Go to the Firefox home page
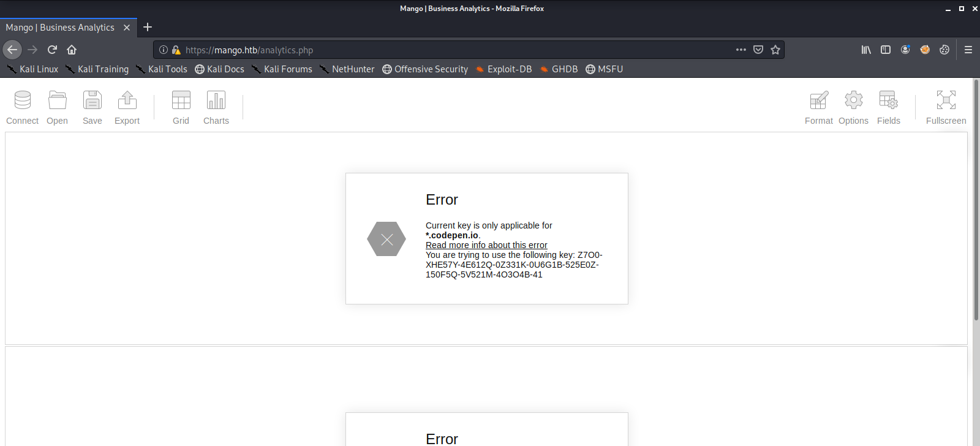Image resolution: width=980 pixels, height=446 pixels. point(72,50)
